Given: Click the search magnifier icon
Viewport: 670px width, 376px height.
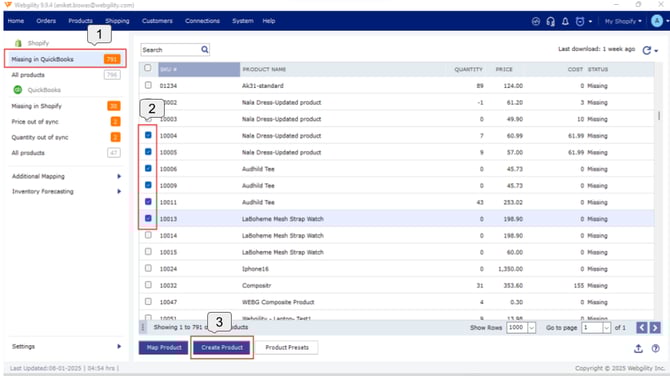Looking at the screenshot, I should (205, 50).
